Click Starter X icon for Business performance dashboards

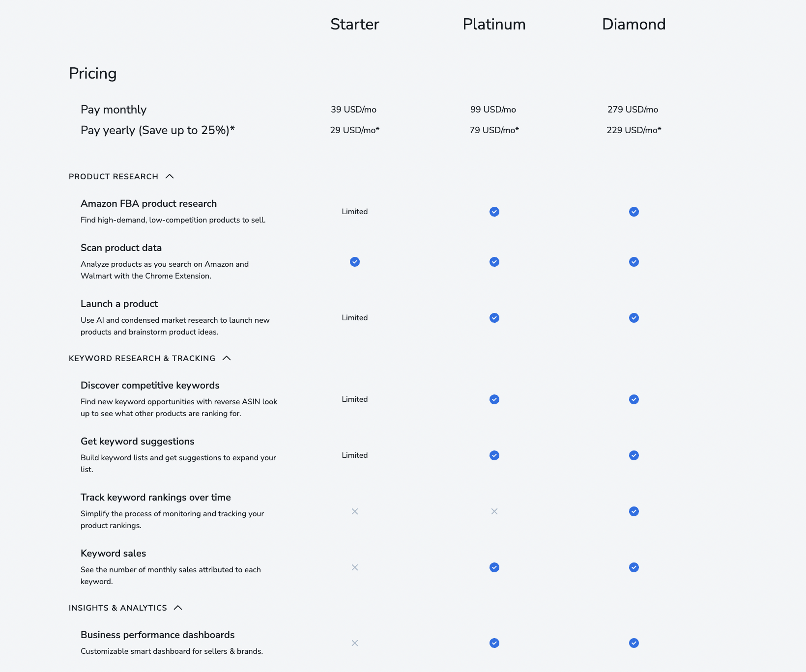pos(355,643)
